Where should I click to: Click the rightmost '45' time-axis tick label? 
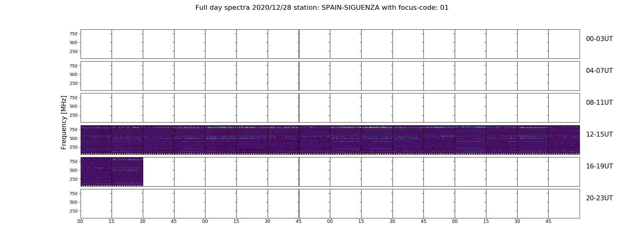[x=548, y=221]
